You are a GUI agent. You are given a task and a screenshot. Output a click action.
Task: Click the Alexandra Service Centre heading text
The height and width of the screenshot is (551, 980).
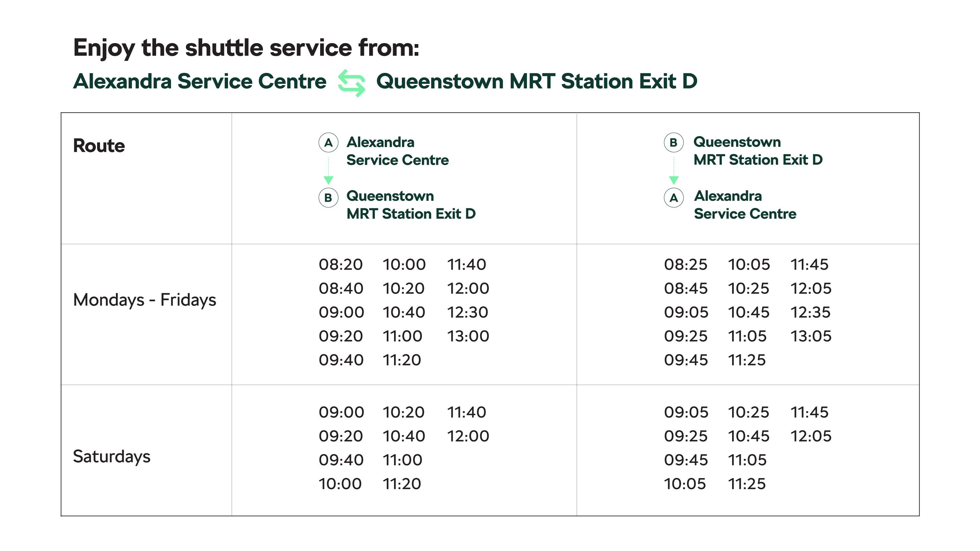(x=200, y=82)
